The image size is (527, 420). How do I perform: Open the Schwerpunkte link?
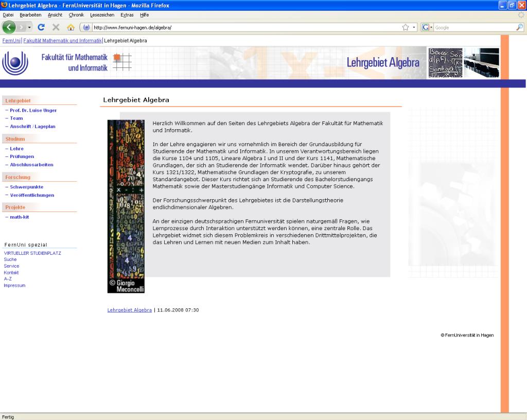tap(27, 187)
